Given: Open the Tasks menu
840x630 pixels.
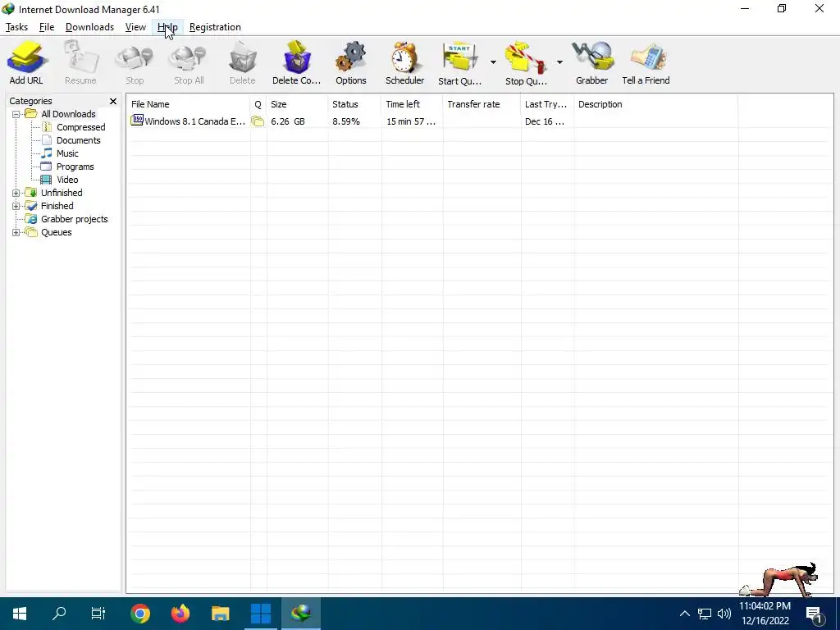Looking at the screenshot, I should coord(16,27).
